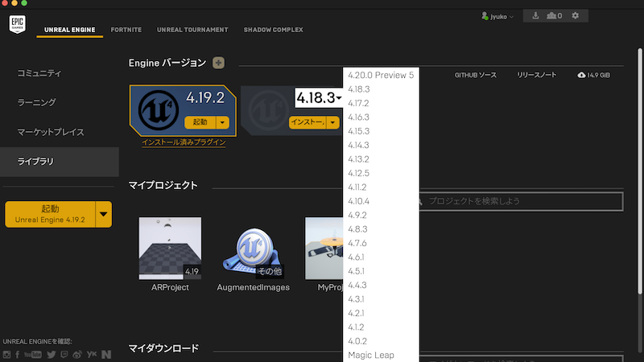This screenshot has width=644, height=362.
Task: Open launcher settings gear
Action: (x=576, y=15)
